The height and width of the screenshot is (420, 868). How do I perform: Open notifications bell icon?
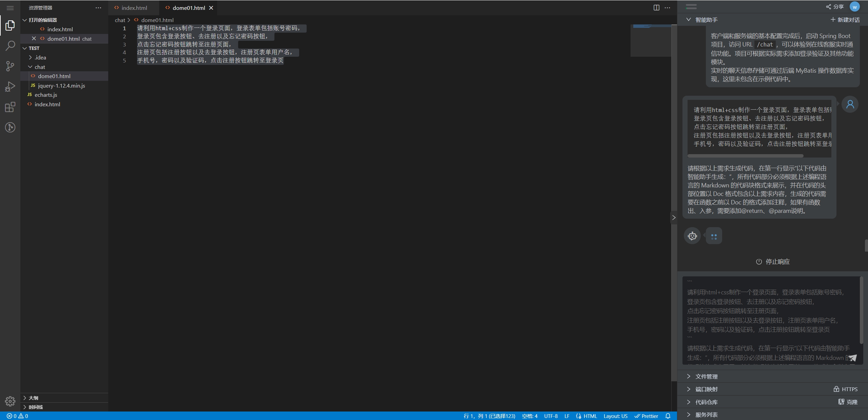coord(668,416)
